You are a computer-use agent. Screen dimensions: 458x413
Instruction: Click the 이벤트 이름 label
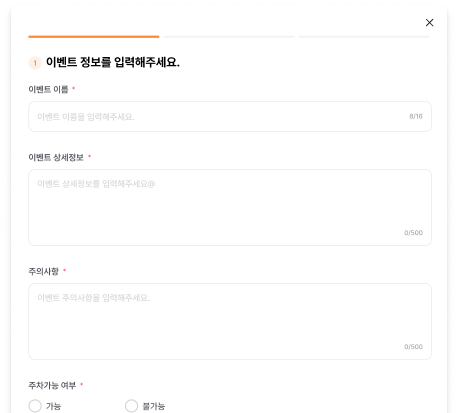[x=48, y=89]
